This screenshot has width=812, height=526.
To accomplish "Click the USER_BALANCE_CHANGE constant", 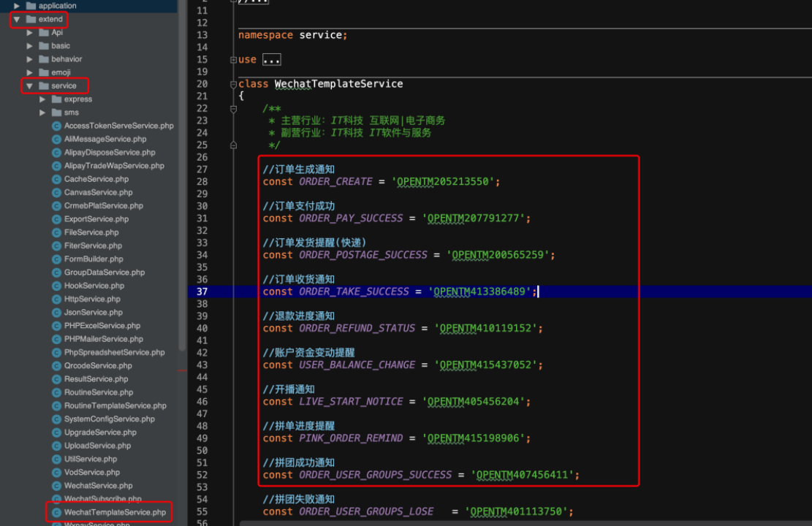I will [x=357, y=365].
